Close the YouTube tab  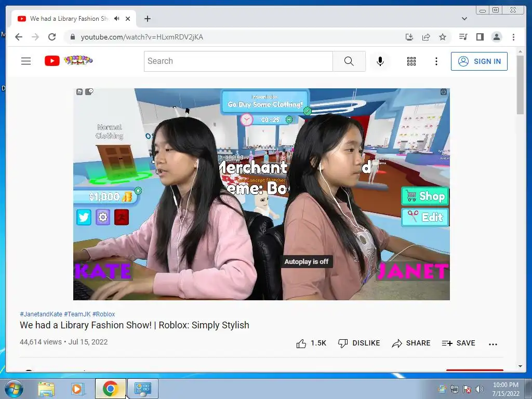pos(128,19)
